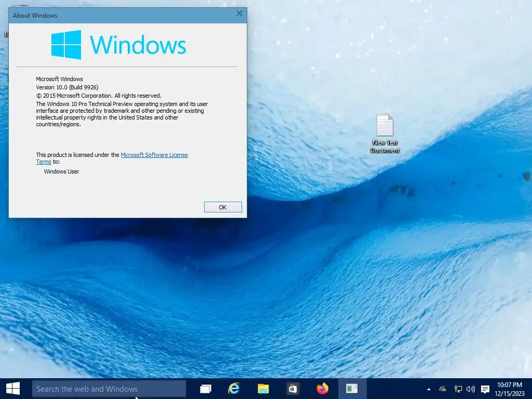Click the 'Windows User' licensee text
Viewport: 532px width, 399px height.
point(61,171)
